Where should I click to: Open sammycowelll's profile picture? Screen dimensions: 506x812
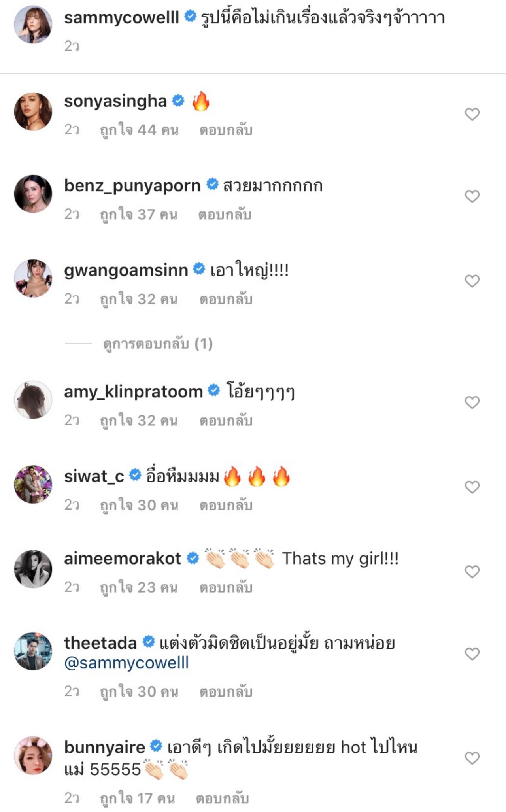pos(33,25)
